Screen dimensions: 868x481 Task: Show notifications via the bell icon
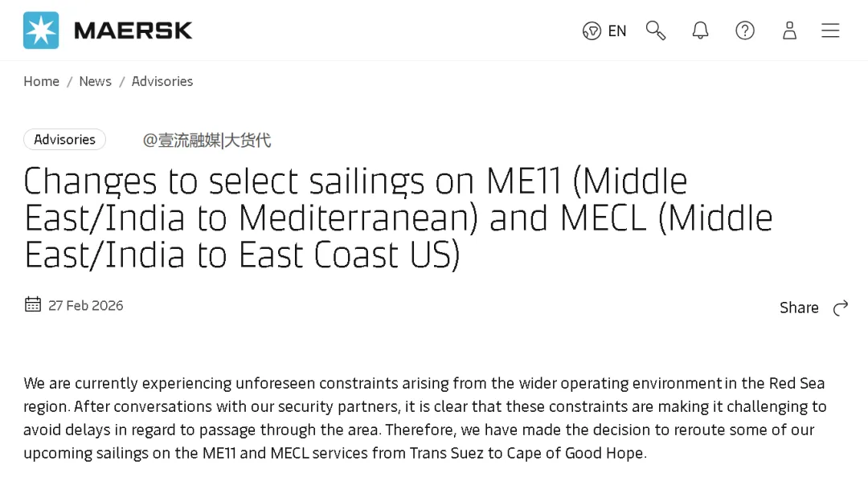[x=700, y=31]
